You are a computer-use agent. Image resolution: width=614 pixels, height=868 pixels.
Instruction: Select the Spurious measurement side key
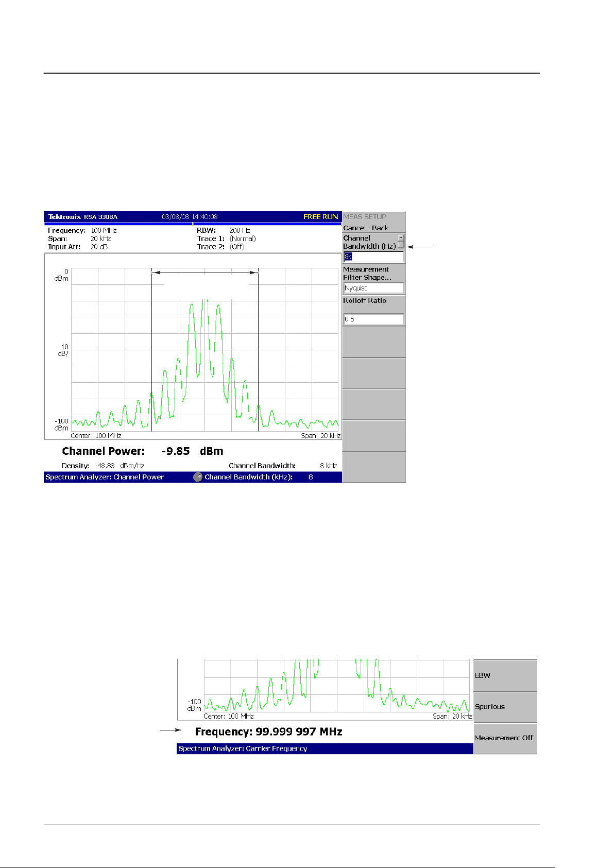[x=505, y=707]
